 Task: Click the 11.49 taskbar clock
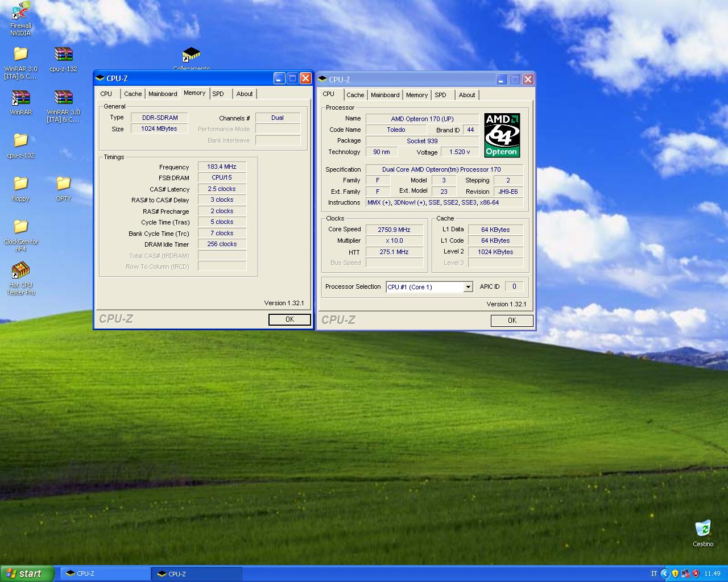coord(712,573)
